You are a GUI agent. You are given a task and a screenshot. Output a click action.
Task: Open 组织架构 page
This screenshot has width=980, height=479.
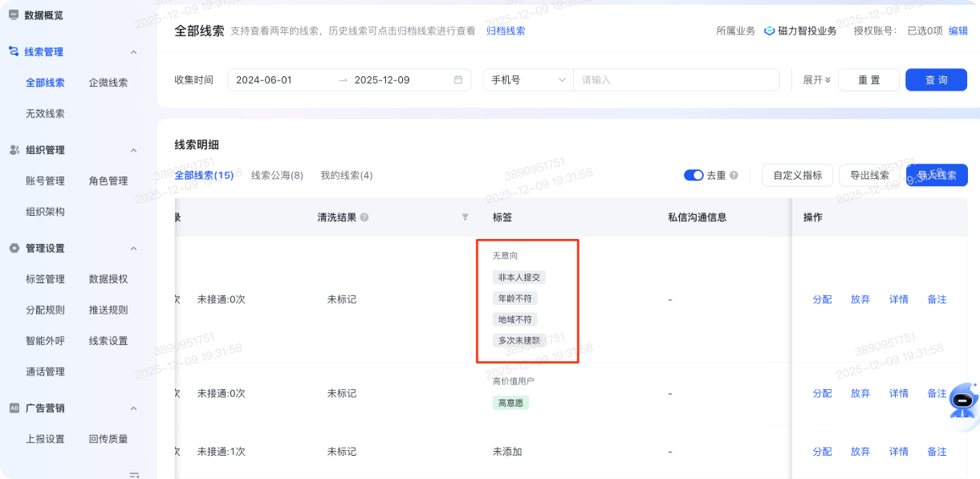pyautogui.click(x=45, y=212)
